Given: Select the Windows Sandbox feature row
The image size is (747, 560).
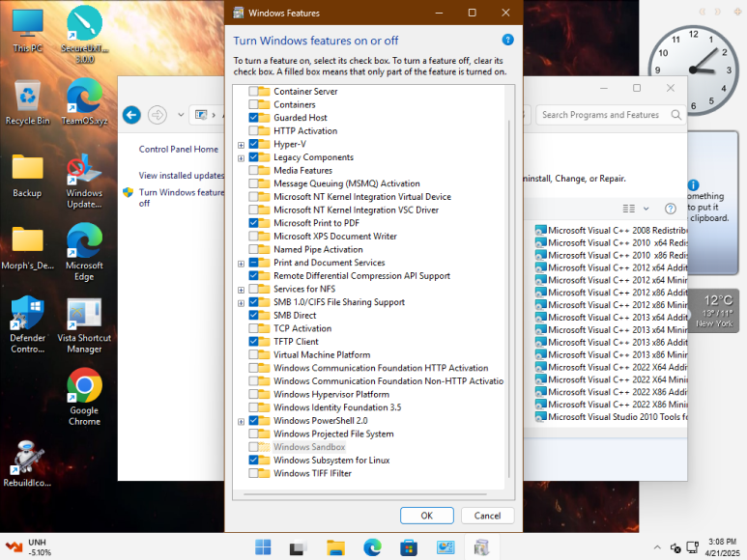Looking at the screenshot, I should click(309, 447).
